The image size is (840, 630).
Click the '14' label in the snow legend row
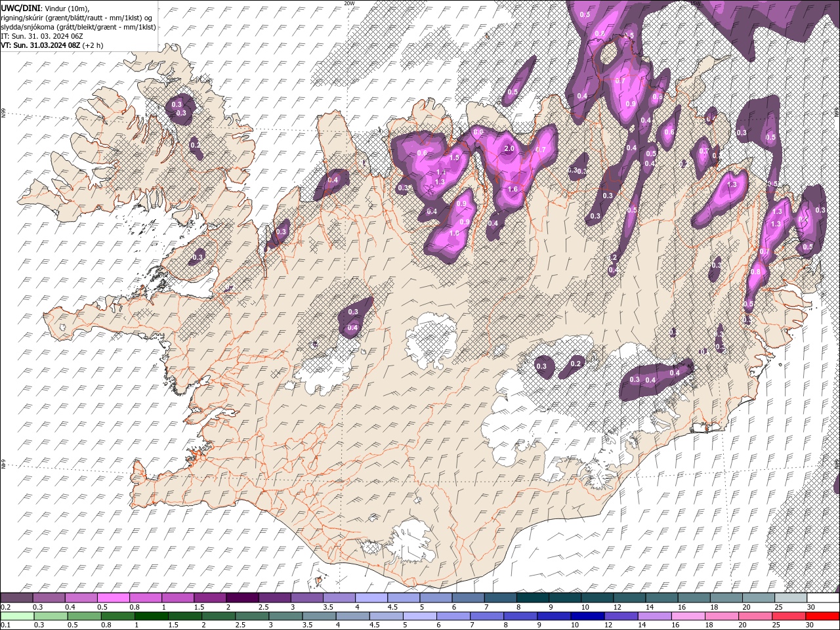(650, 607)
